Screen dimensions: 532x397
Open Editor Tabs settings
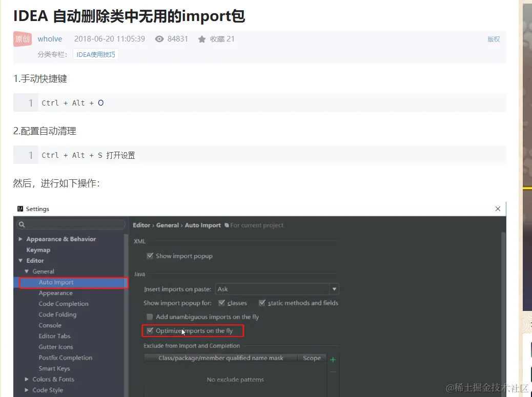54,337
